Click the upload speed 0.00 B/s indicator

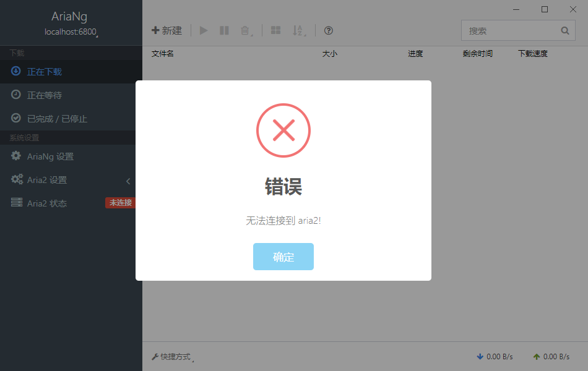click(x=551, y=357)
